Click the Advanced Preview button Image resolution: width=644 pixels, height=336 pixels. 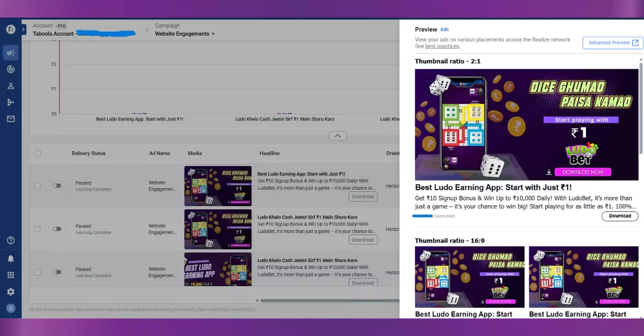(613, 43)
